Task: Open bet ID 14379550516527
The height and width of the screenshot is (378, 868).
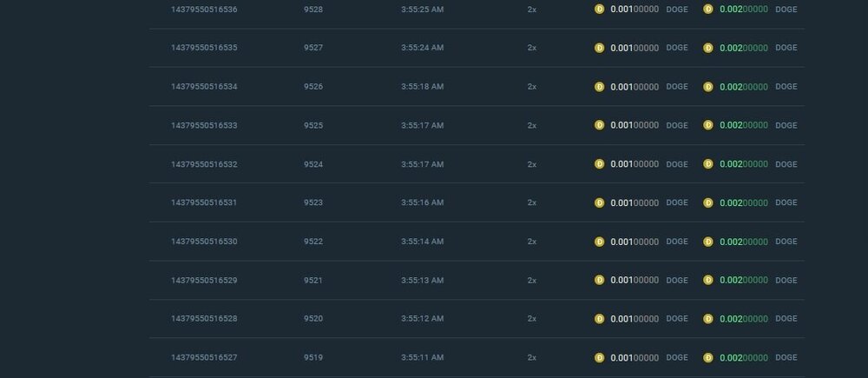Action: click(204, 357)
